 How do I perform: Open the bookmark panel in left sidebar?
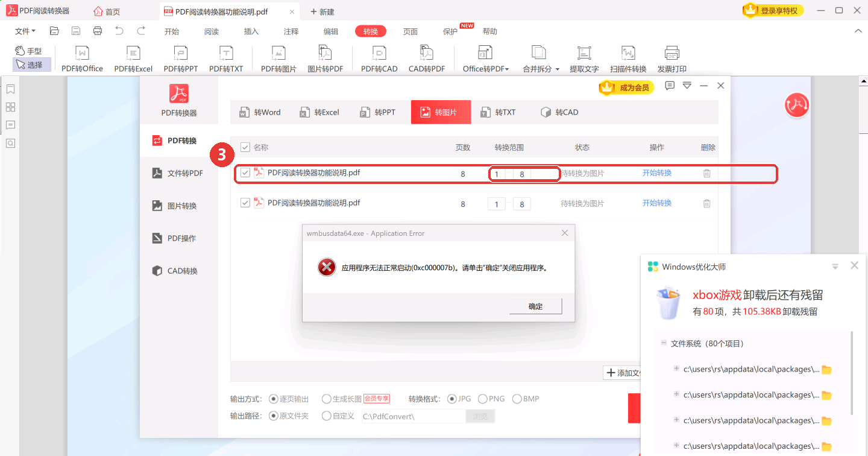point(10,89)
